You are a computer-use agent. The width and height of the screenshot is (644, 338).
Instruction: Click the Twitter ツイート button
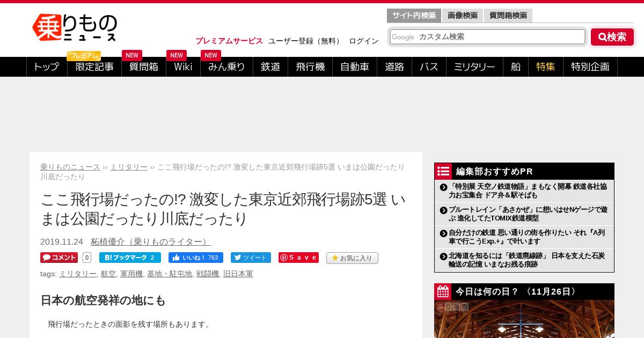point(251,258)
